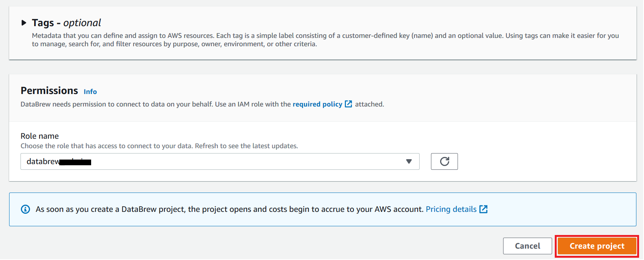Open the Info link beside Permissions
Screen dimensions: 644x260
(90, 92)
